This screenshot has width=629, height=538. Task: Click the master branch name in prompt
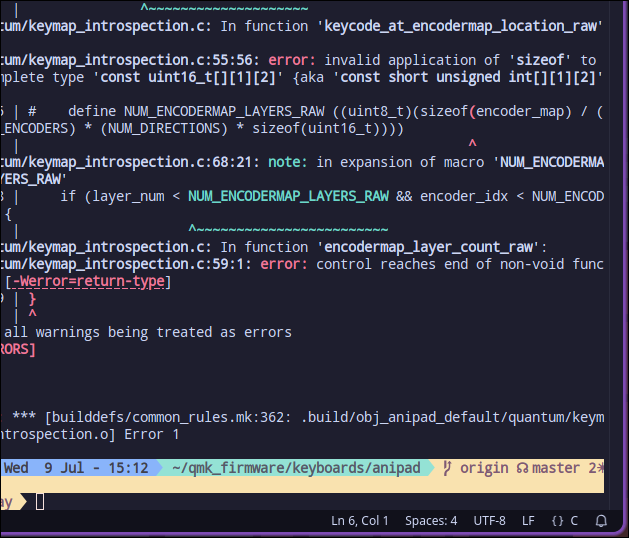pos(556,468)
